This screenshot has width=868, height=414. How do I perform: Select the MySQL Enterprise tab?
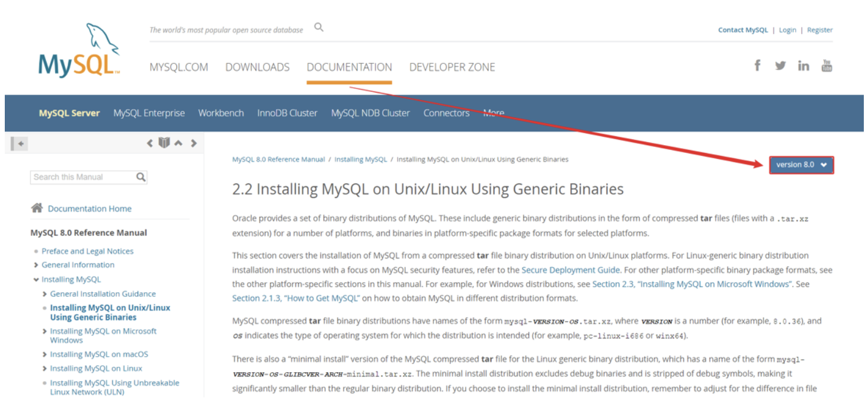click(x=149, y=113)
